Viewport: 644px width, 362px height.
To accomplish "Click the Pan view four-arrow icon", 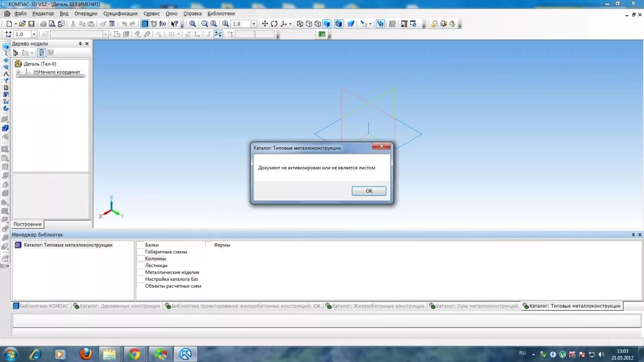I will (x=265, y=24).
